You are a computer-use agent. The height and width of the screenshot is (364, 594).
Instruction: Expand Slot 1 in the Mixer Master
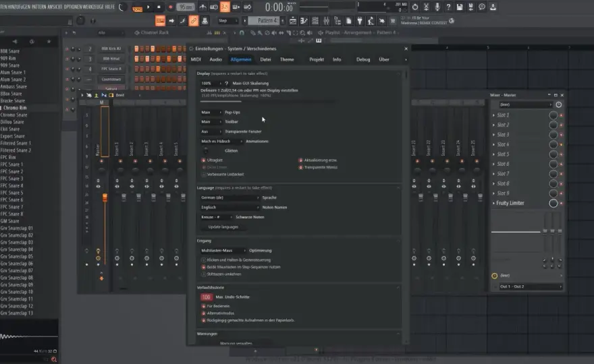493,115
